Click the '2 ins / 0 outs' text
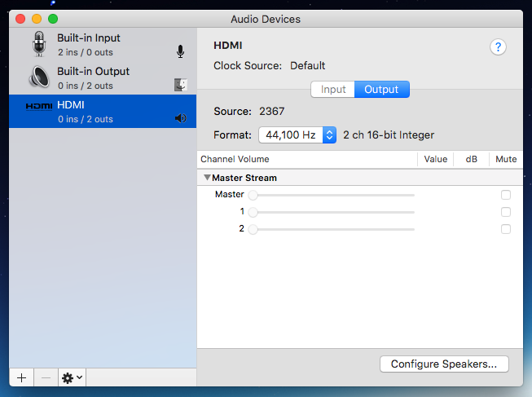The width and height of the screenshot is (532, 397). point(86,52)
